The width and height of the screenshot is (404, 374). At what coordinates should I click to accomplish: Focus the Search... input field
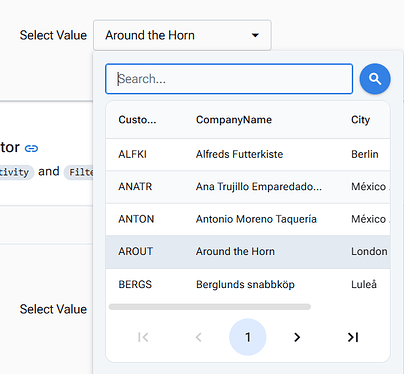click(x=229, y=79)
